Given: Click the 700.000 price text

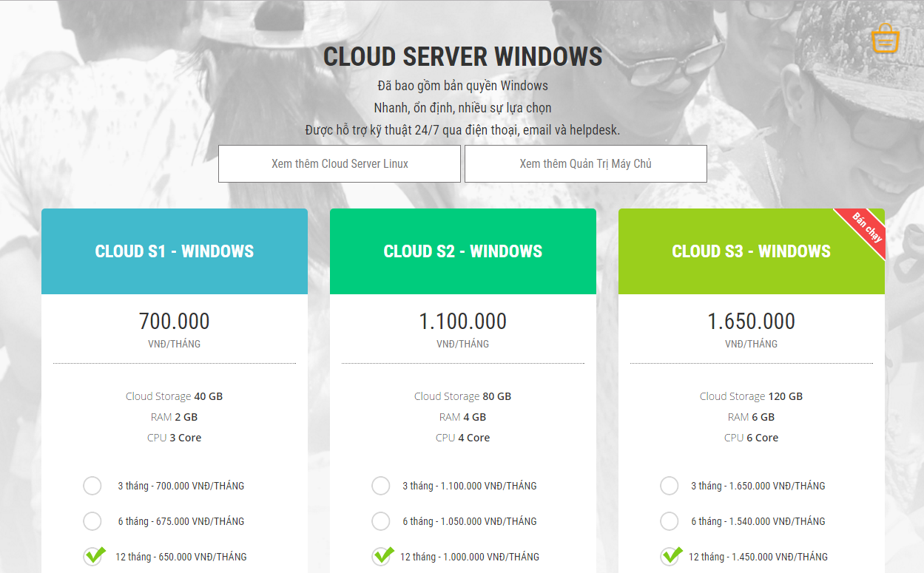Looking at the screenshot, I should (175, 322).
